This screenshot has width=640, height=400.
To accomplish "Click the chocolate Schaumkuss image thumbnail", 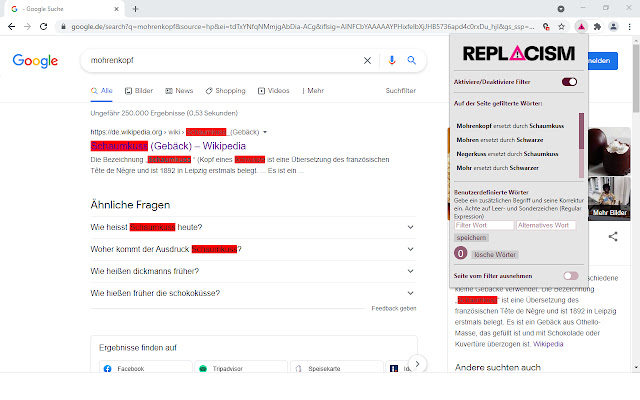I will [609, 151].
